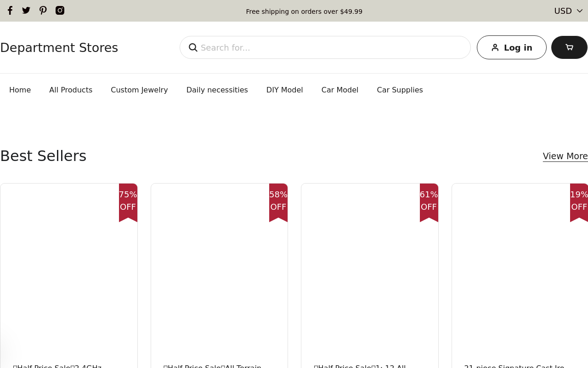
Task: Open the shopping cart button
Action: tap(569, 47)
